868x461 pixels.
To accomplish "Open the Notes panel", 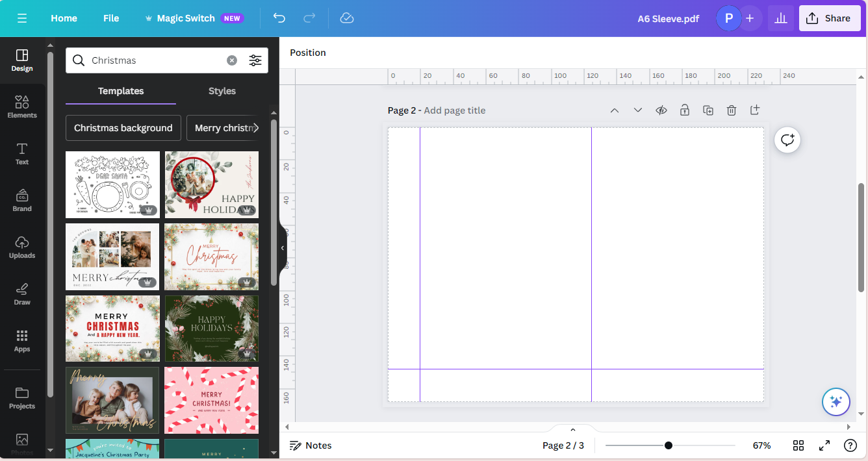I will coord(311,445).
